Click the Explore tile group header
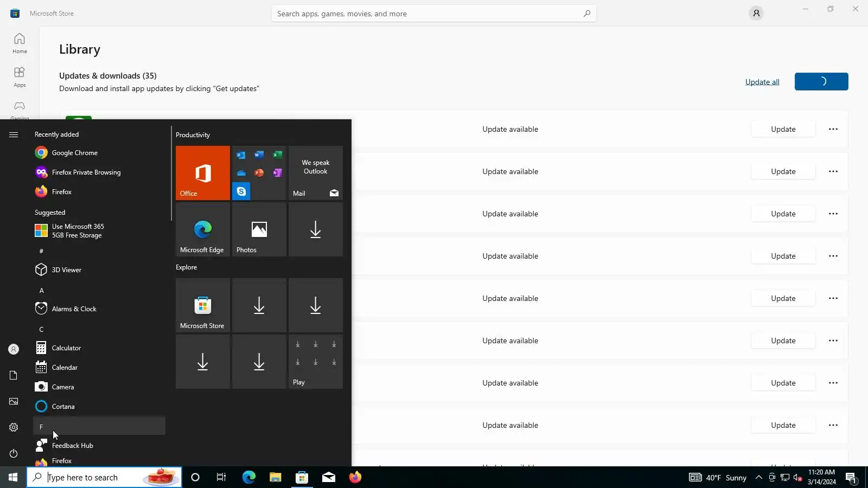This screenshot has width=868, height=488. [186, 267]
